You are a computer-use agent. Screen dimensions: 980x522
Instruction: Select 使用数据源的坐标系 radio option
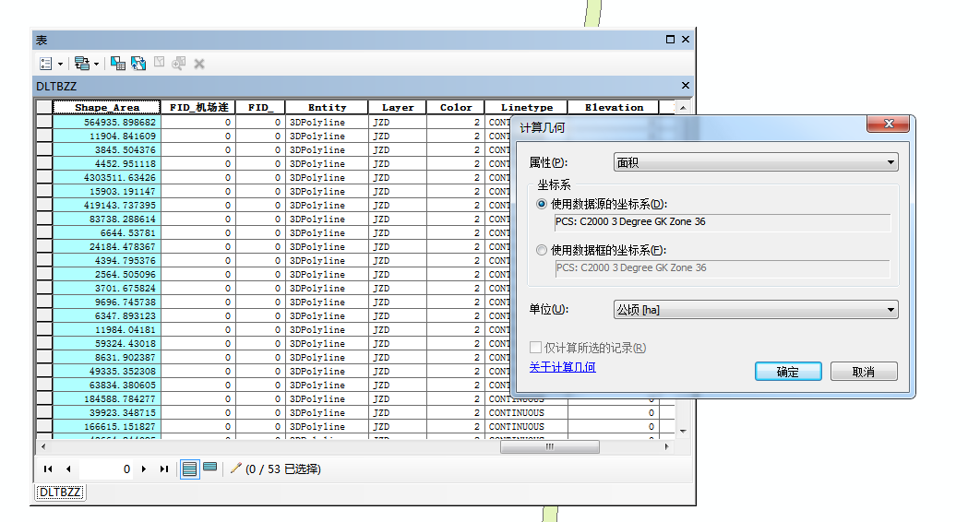coord(542,204)
